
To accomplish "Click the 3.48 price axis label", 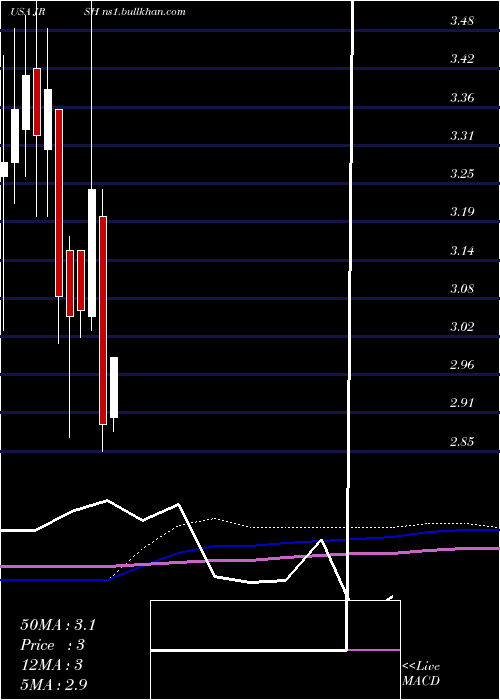I will point(462,21).
